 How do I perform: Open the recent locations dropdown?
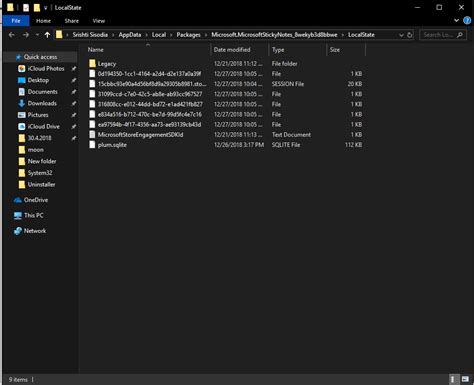[37, 35]
